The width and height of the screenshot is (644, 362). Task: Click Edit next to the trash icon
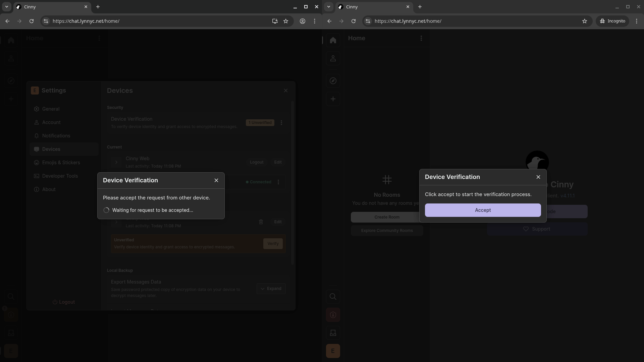click(278, 222)
